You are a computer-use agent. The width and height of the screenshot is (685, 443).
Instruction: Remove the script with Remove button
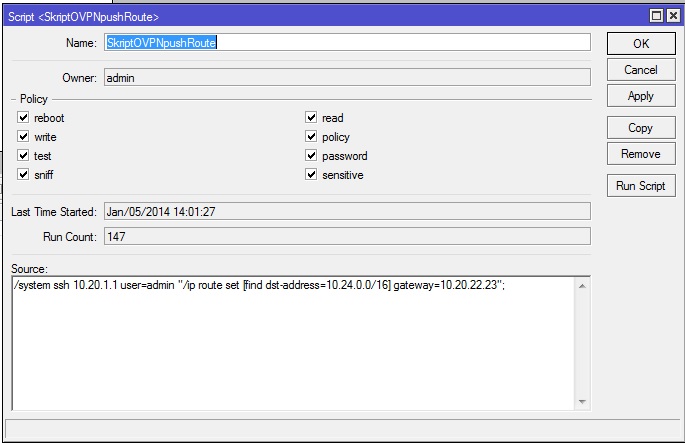coord(641,154)
